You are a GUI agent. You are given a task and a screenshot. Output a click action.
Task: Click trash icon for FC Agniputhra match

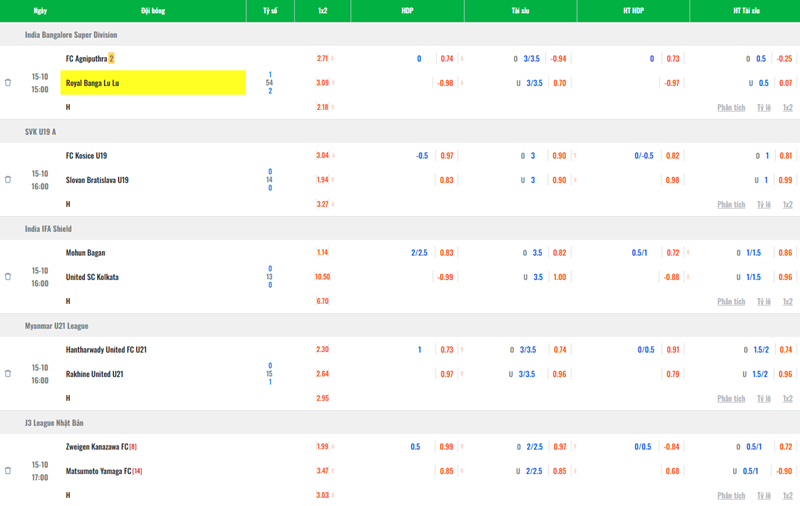pyautogui.click(x=8, y=83)
